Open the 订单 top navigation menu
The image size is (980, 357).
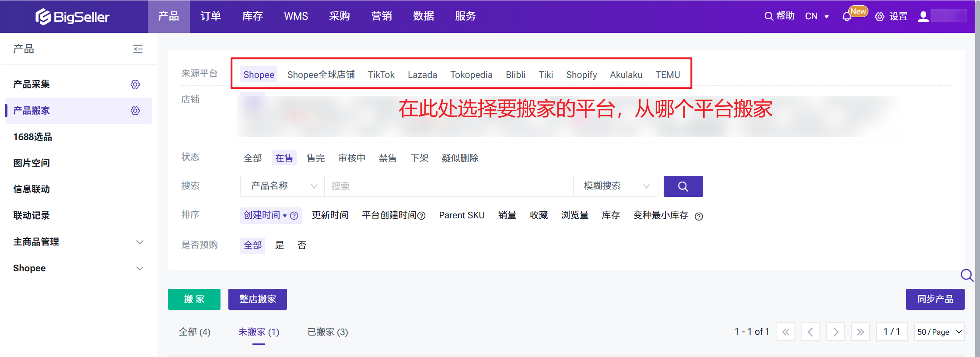coord(210,16)
